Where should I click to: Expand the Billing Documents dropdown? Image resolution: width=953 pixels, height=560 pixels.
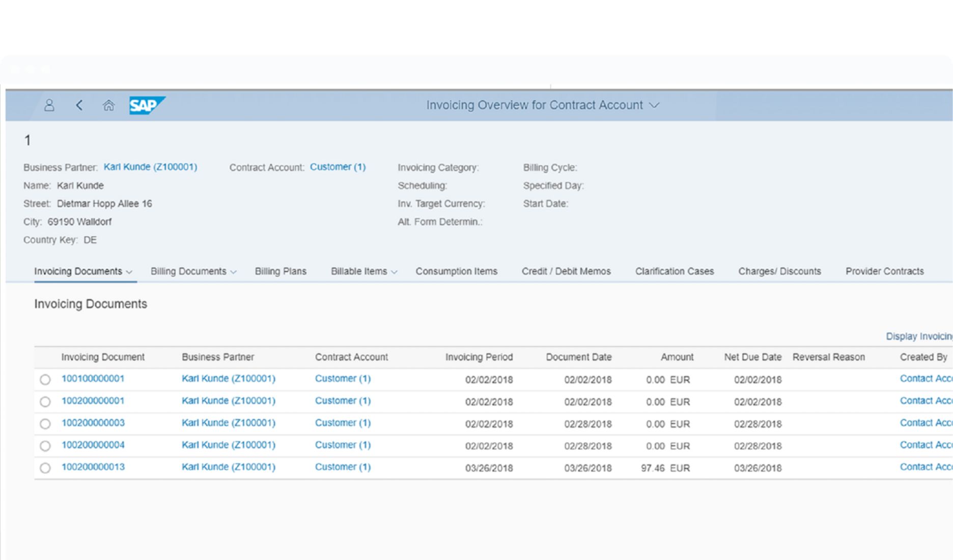click(234, 271)
